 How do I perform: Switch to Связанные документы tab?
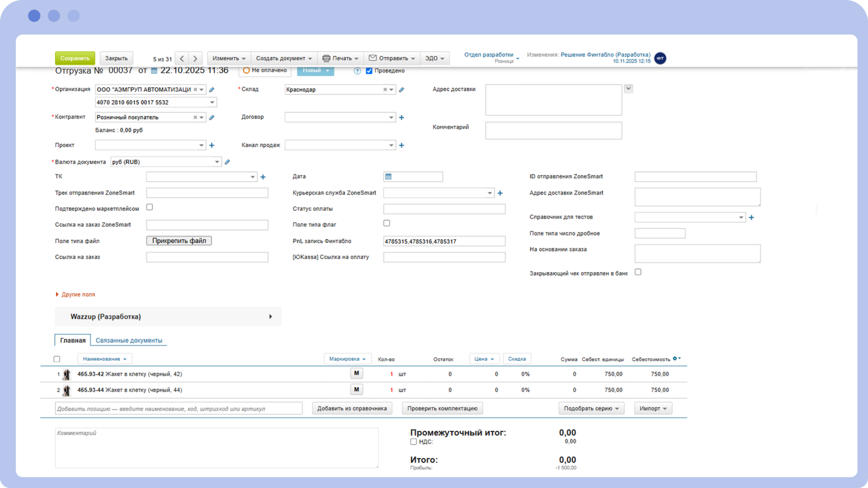click(x=129, y=340)
